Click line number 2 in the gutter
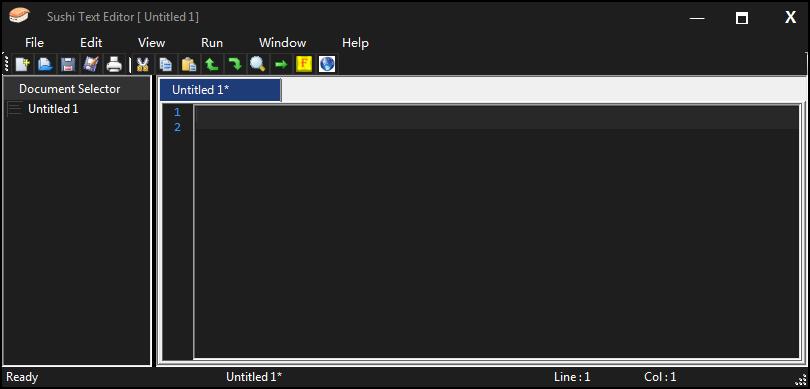This screenshot has height=389, width=810. (x=177, y=127)
